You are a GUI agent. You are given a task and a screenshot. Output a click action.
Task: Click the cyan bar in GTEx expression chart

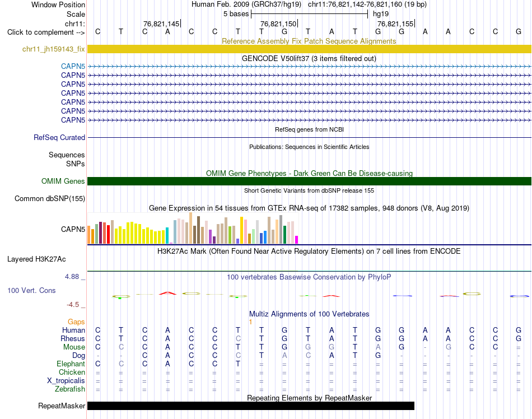(167, 235)
